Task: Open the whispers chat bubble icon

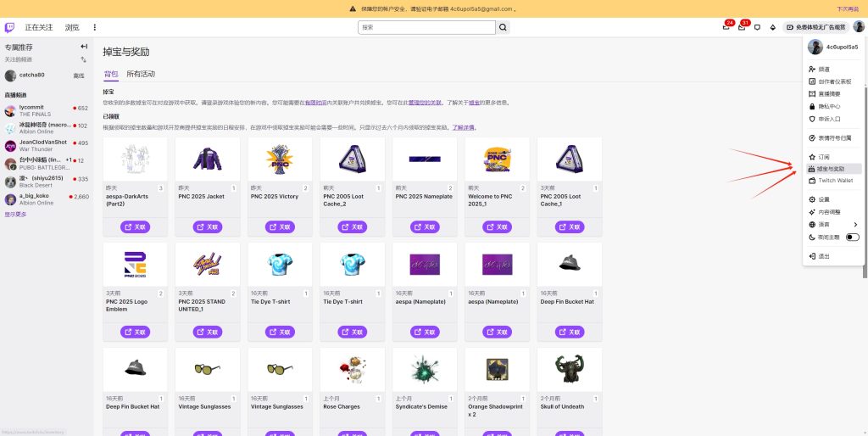Action: [758, 27]
